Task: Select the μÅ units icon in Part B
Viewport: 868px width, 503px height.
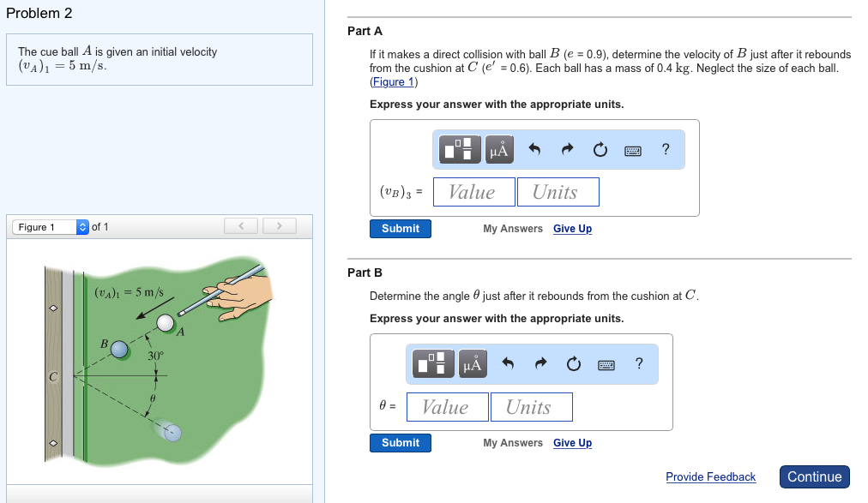Action: pos(472,363)
